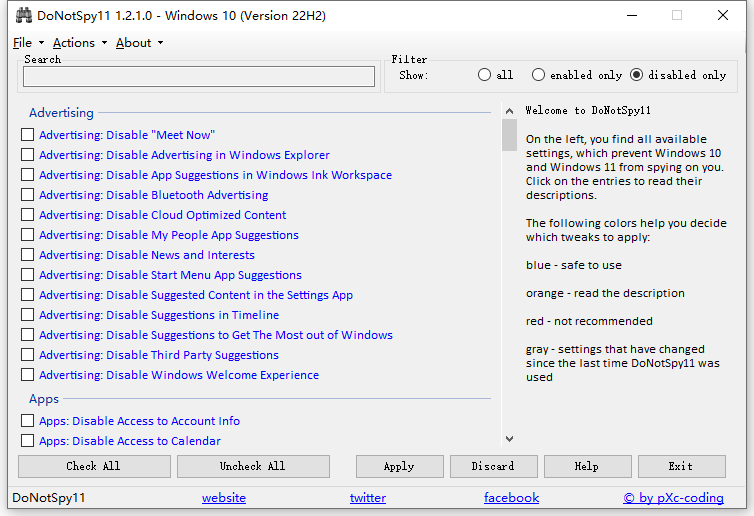Click the Apps section header
The image size is (754, 516).
tap(44, 399)
